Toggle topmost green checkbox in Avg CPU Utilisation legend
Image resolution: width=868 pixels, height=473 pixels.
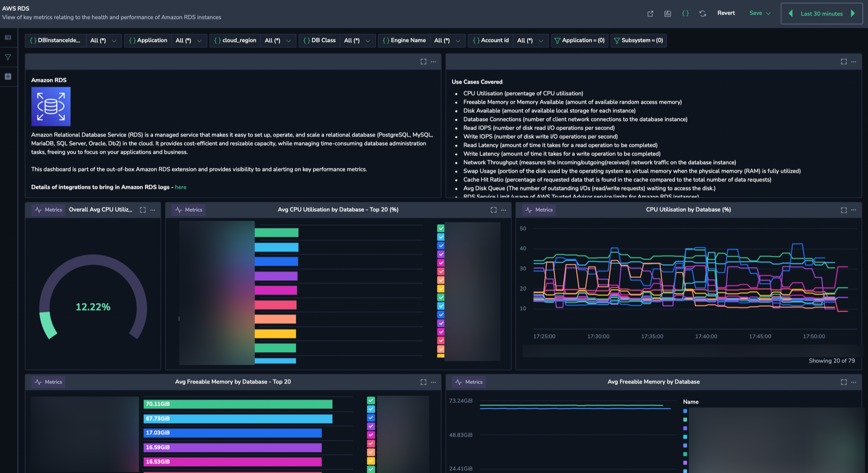[x=441, y=228]
